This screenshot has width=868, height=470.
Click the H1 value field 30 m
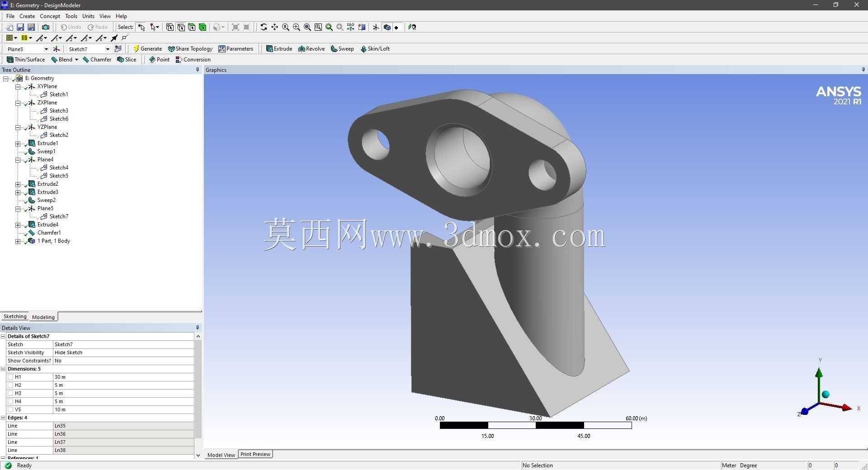(x=123, y=377)
